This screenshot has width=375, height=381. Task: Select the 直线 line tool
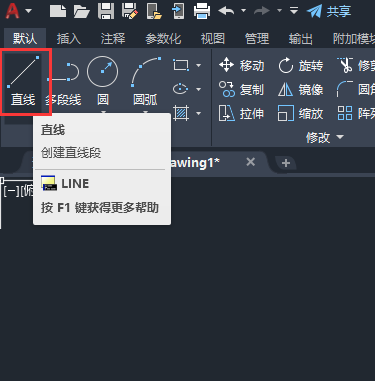(x=23, y=82)
